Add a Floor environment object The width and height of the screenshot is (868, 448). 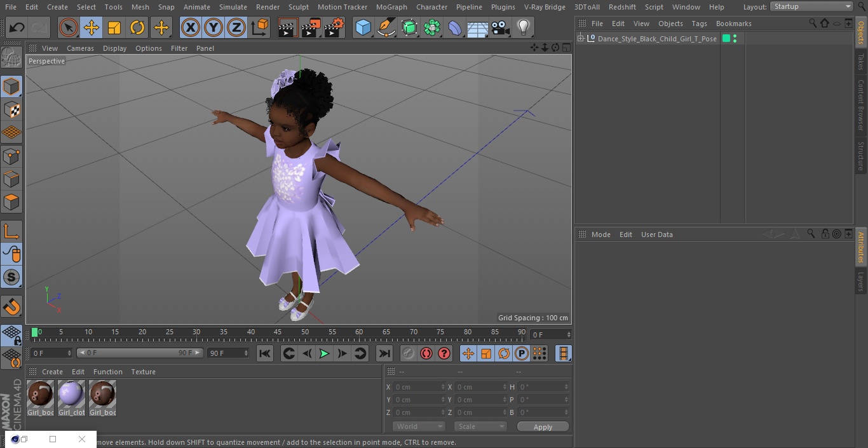478,27
